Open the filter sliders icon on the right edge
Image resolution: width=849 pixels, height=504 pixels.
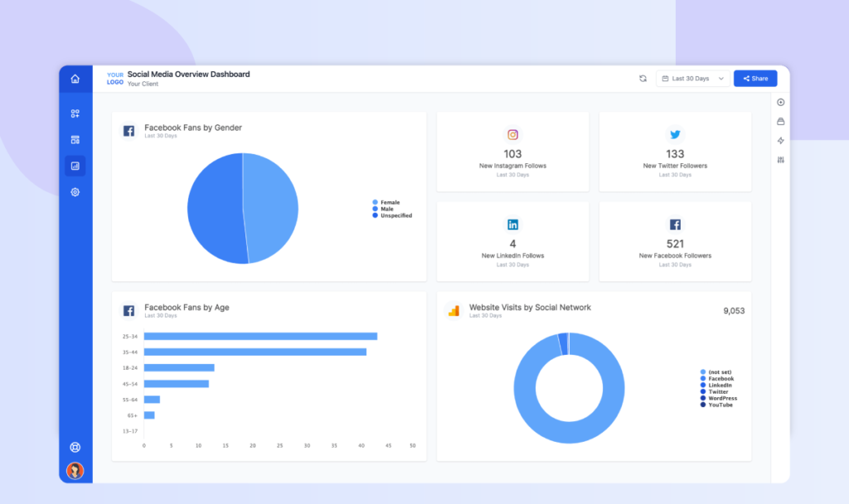[779, 159]
